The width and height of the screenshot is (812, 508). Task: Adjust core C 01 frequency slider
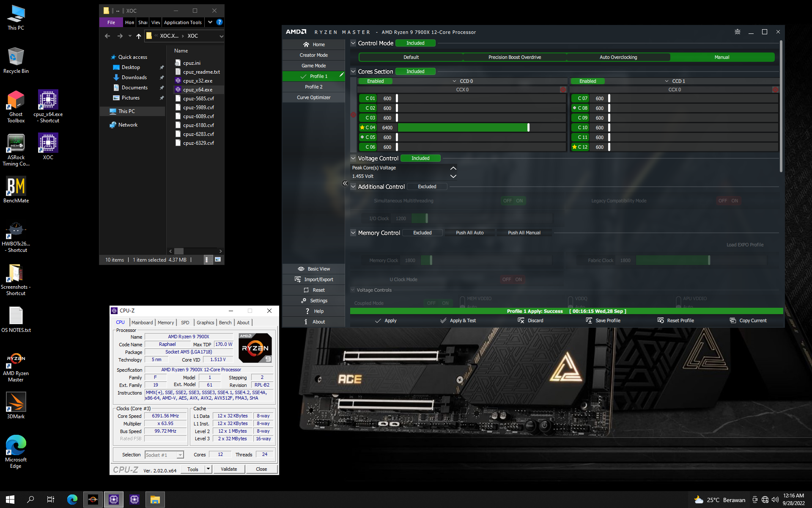click(x=397, y=98)
